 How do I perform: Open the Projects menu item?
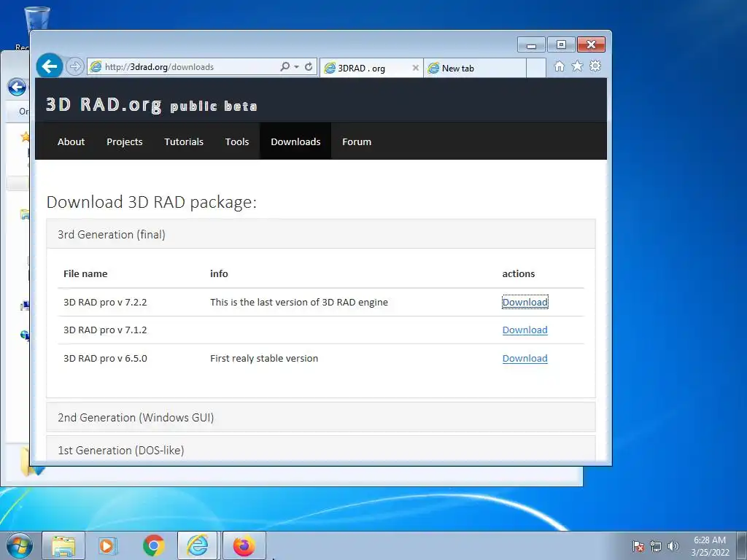pyautogui.click(x=124, y=141)
